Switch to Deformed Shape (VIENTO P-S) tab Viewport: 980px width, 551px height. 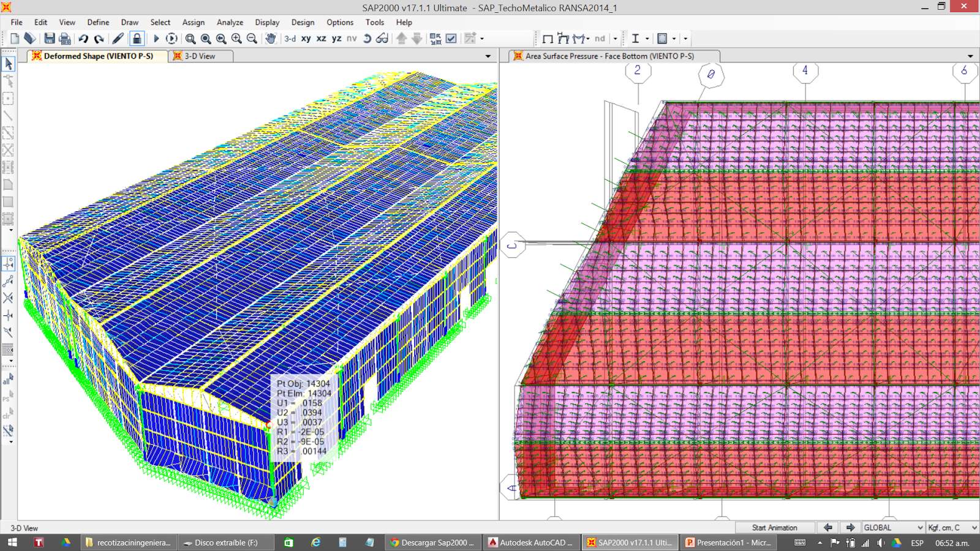click(98, 56)
